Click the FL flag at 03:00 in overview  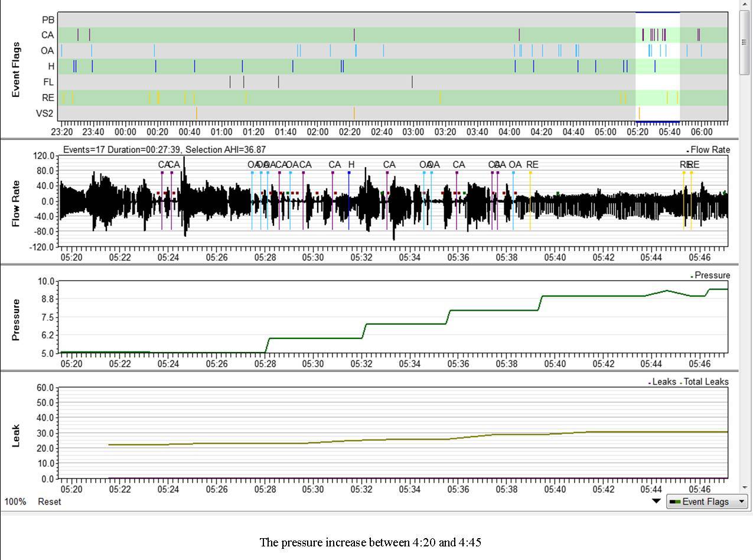click(x=412, y=82)
